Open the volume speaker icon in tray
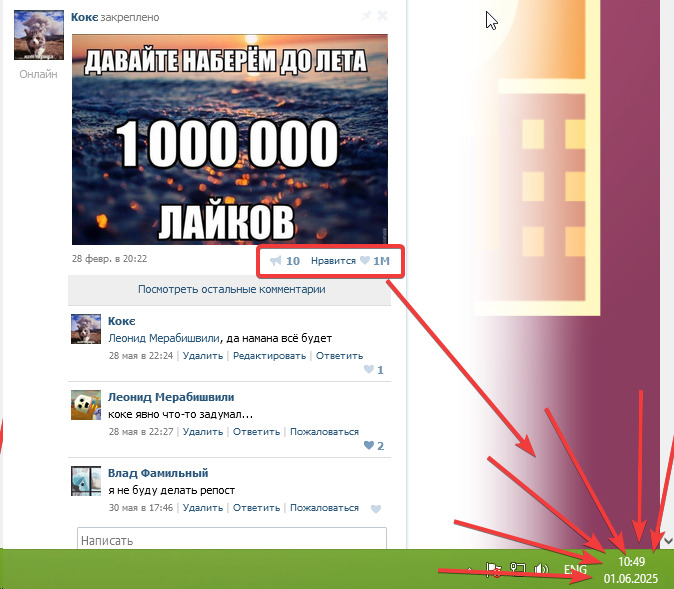The width and height of the screenshot is (674, 589). 541,570
